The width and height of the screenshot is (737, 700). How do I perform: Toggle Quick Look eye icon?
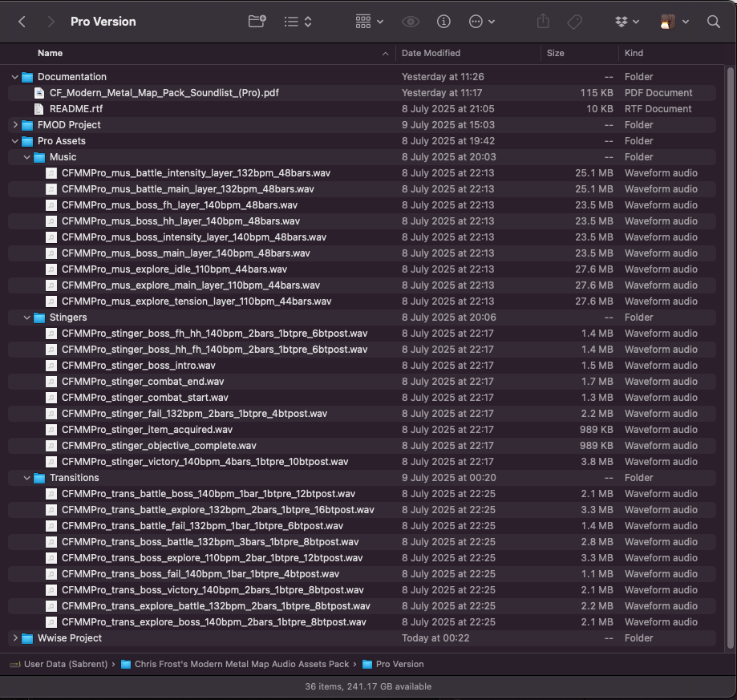coord(411,22)
